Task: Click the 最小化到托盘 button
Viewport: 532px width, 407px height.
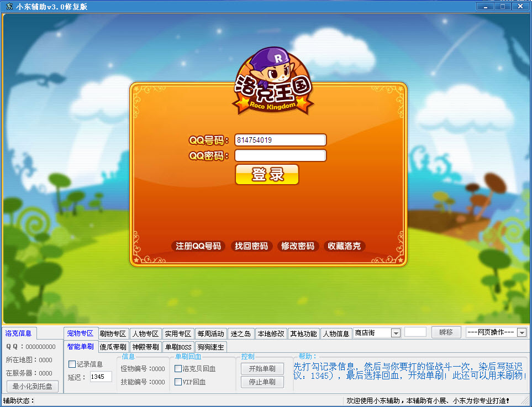Action: point(33,387)
